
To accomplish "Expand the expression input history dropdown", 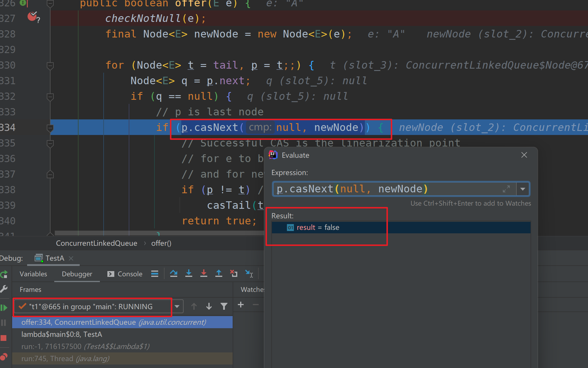I will [523, 189].
